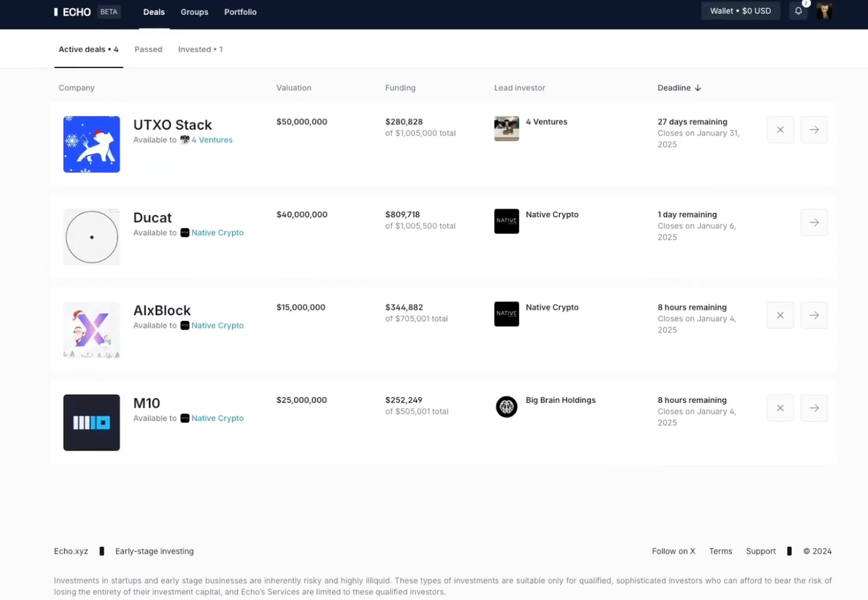Click the ECHO logo in header
Screen dimensions: 868x600
[72, 12]
